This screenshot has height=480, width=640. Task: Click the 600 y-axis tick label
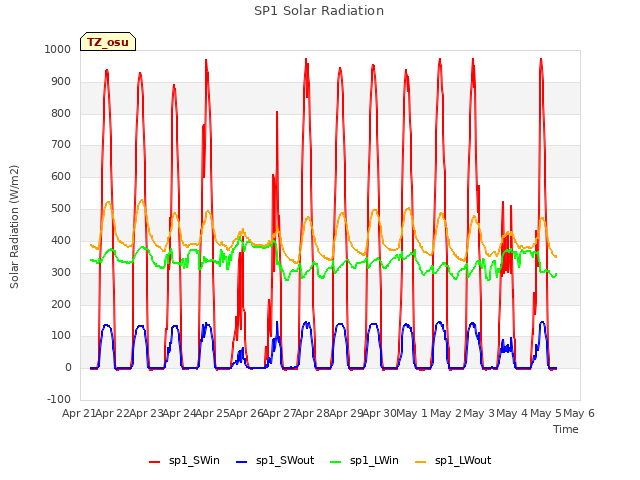pos(61,176)
